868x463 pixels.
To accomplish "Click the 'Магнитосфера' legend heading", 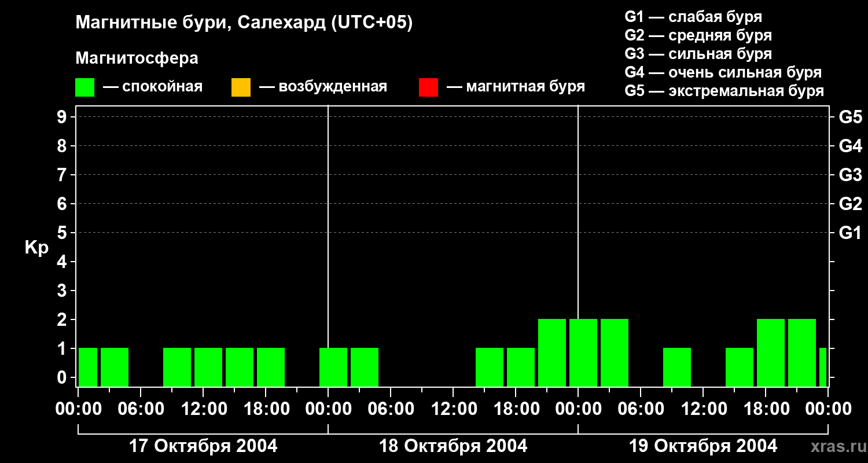I will coord(137,58).
